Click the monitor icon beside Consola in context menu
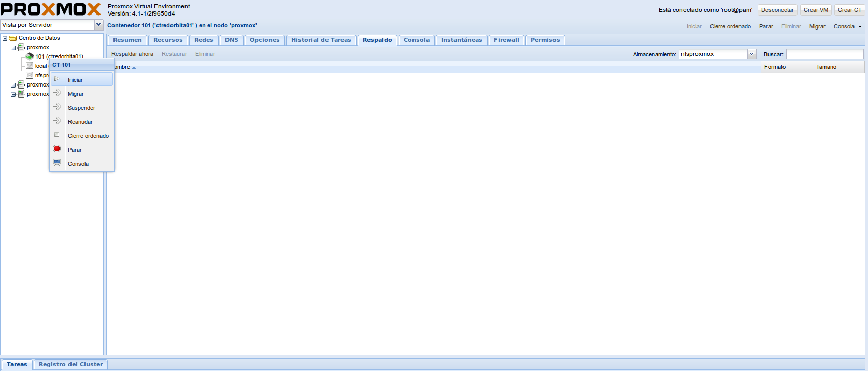The width and height of the screenshot is (868, 371). click(57, 163)
